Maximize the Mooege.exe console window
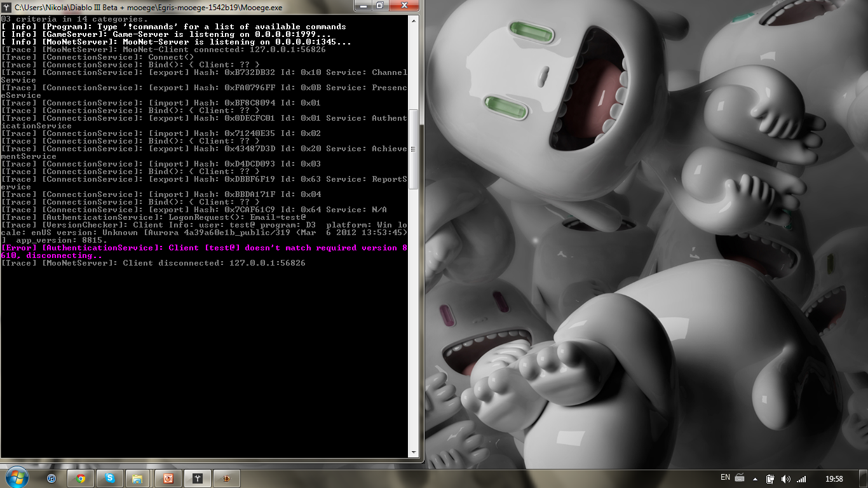Screen dimensions: 868x488 pos(380,6)
